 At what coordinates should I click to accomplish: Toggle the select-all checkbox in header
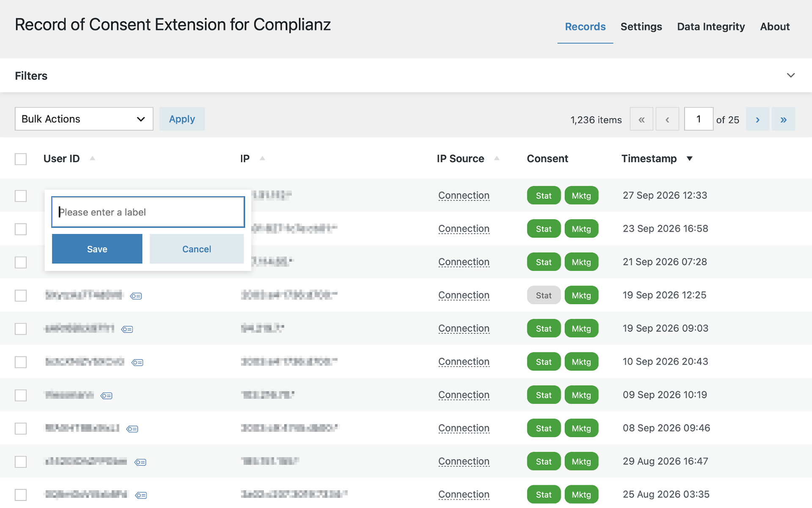[x=21, y=159]
